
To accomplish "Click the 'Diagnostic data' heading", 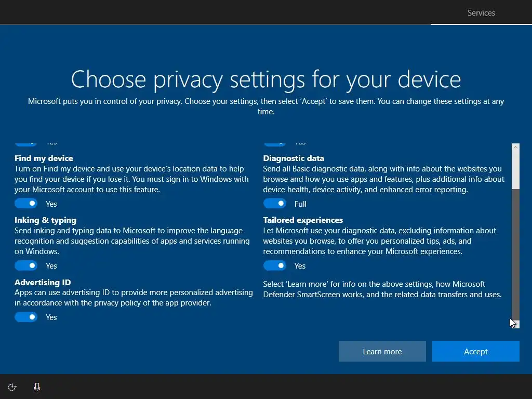I will 294,158.
